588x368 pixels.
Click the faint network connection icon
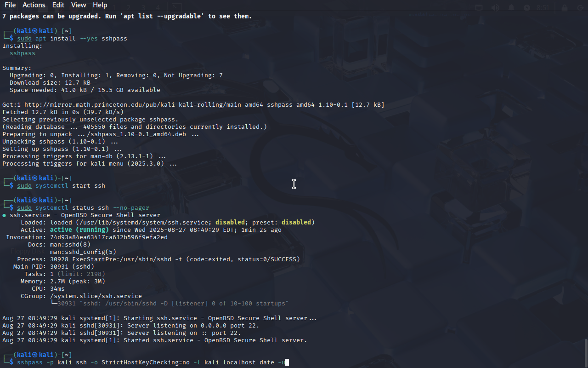point(479,7)
